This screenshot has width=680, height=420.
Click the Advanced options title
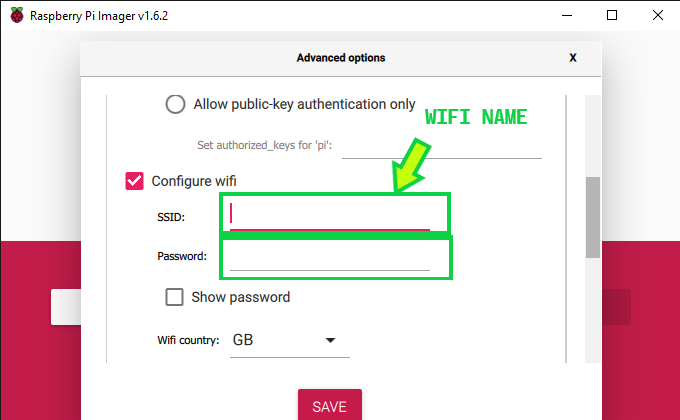tap(340, 58)
